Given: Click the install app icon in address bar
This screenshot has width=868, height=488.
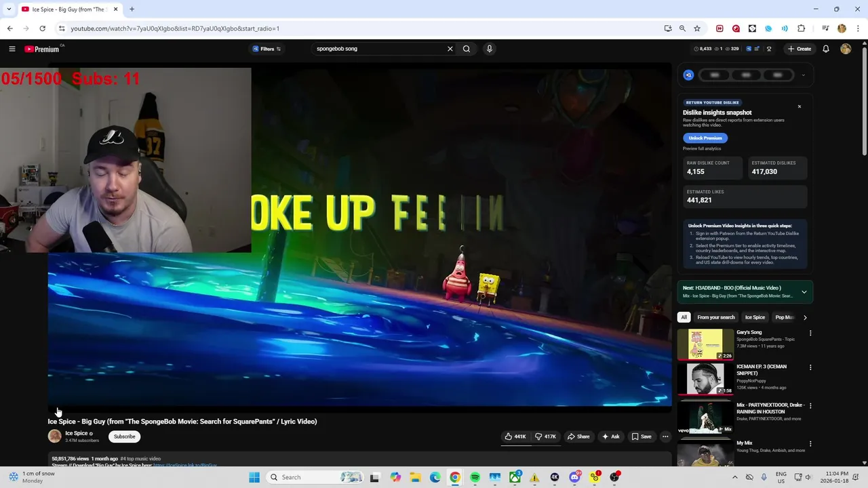Looking at the screenshot, I should [x=668, y=28].
